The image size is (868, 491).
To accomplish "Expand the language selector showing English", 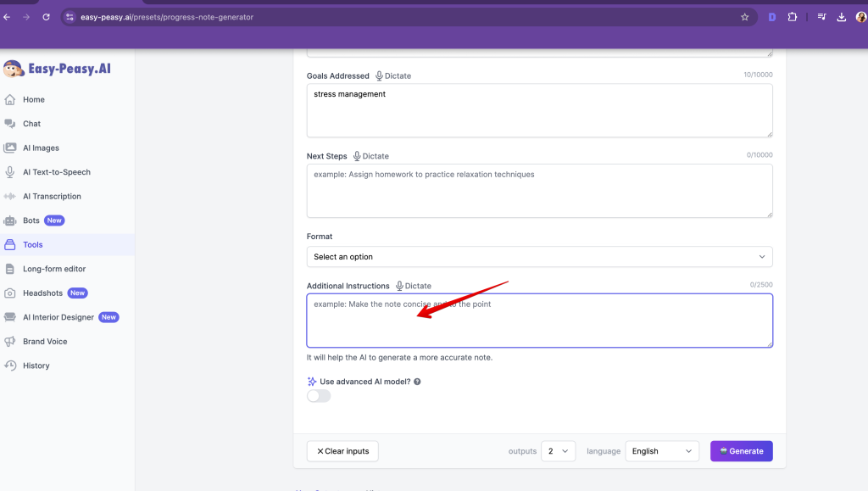I will tap(662, 451).
